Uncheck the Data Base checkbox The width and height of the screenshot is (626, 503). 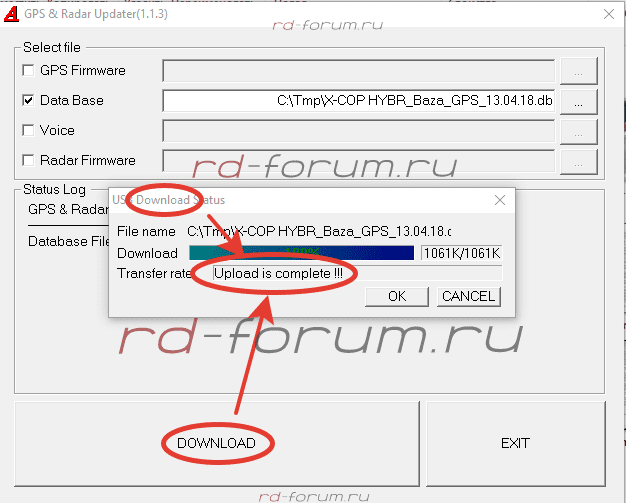point(28,101)
